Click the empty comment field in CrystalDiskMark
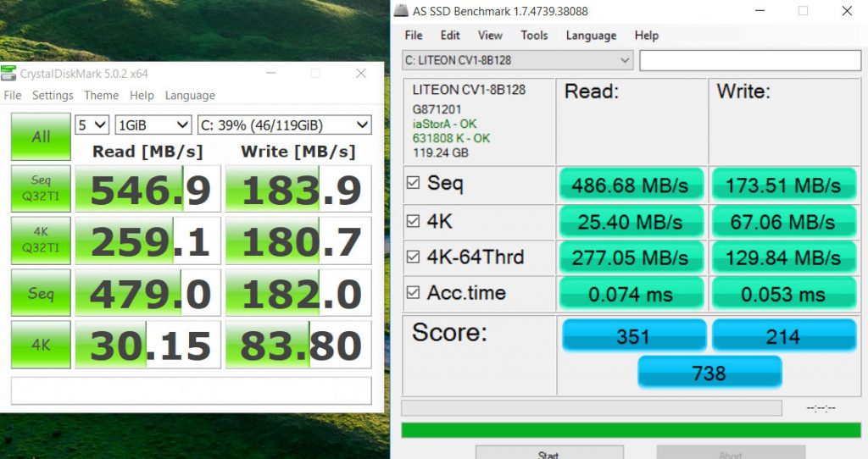The height and width of the screenshot is (459, 868). coord(191,391)
